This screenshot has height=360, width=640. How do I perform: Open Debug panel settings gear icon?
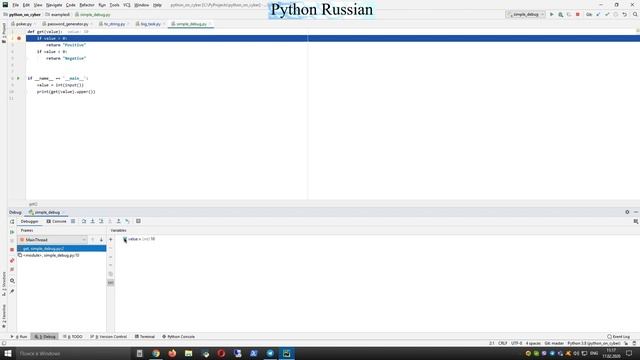coord(627,212)
